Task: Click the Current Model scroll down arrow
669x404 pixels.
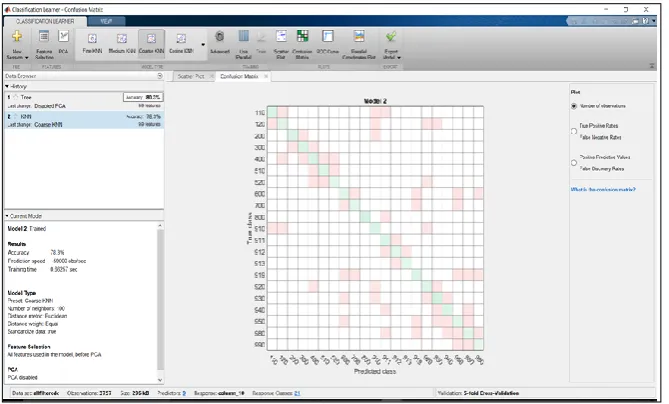Action: click(x=160, y=380)
